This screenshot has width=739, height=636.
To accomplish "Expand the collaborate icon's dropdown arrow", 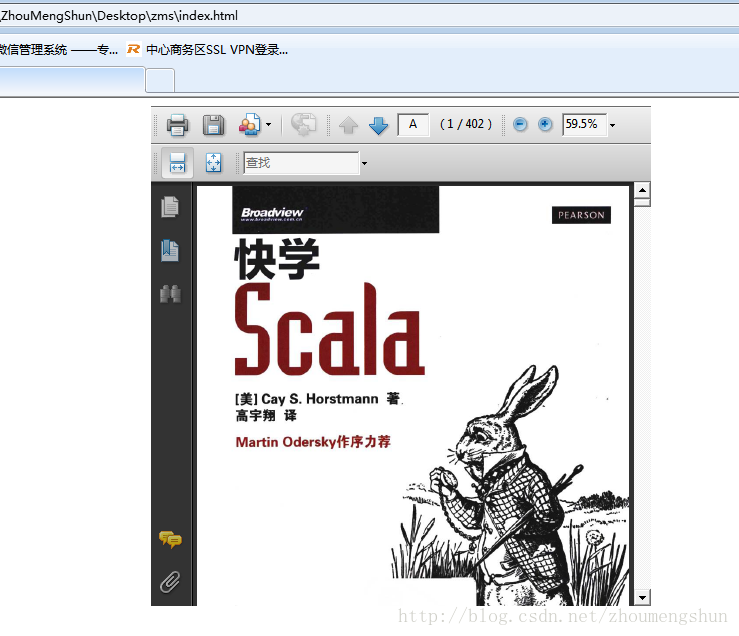I will tap(269, 125).
